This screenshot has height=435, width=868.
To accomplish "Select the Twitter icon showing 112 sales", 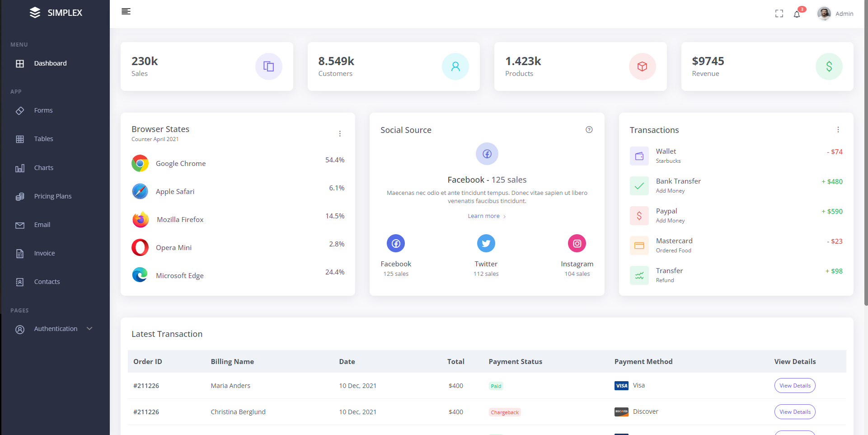I will click(x=486, y=243).
